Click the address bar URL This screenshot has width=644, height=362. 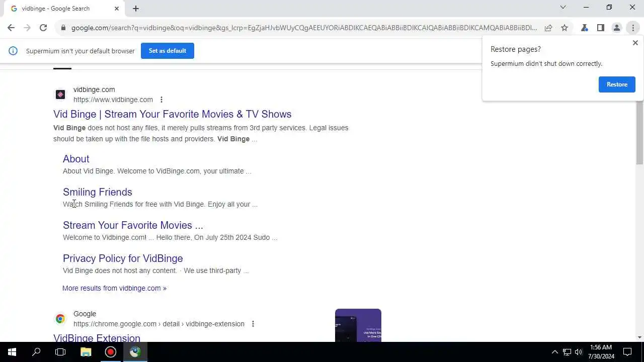point(304,28)
